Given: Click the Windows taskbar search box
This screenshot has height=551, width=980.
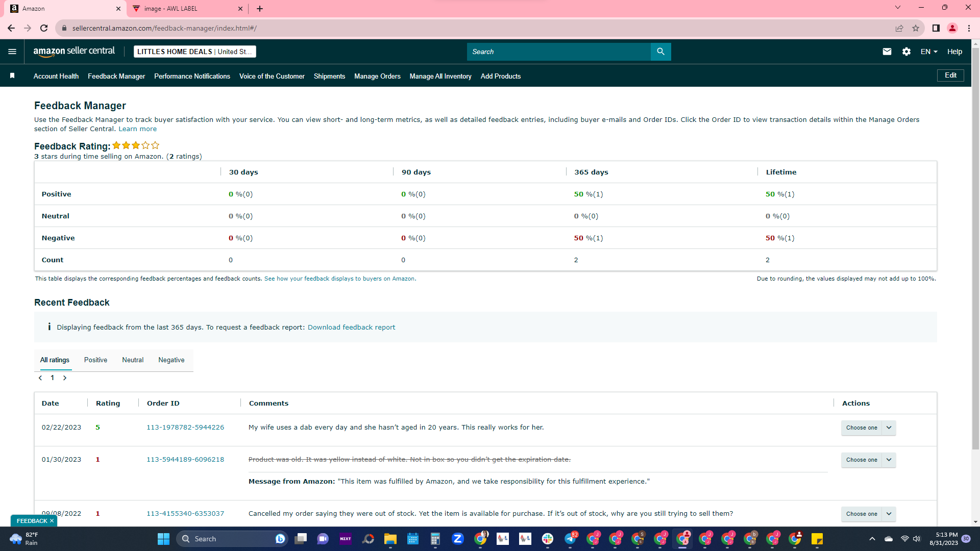Looking at the screenshot, I should [232, 539].
